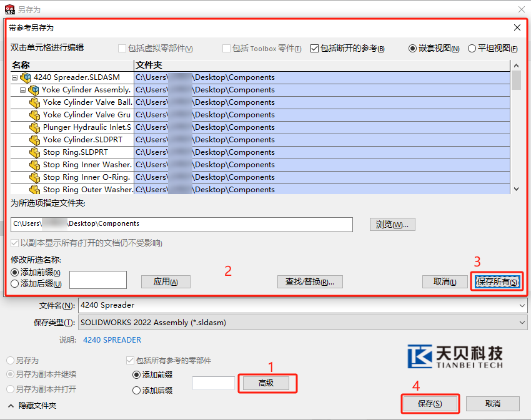This screenshot has width=531, height=420.
Task: Collapse the 4240 Spreader tree node
Action: click(x=14, y=77)
